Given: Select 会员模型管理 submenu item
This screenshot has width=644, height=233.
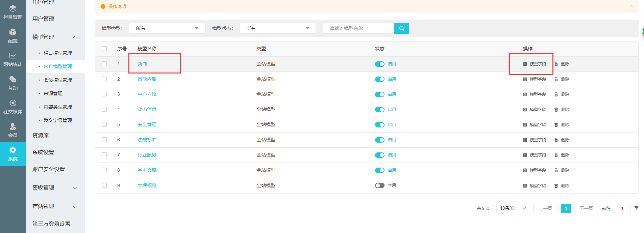Looking at the screenshot, I should click(58, 80).
